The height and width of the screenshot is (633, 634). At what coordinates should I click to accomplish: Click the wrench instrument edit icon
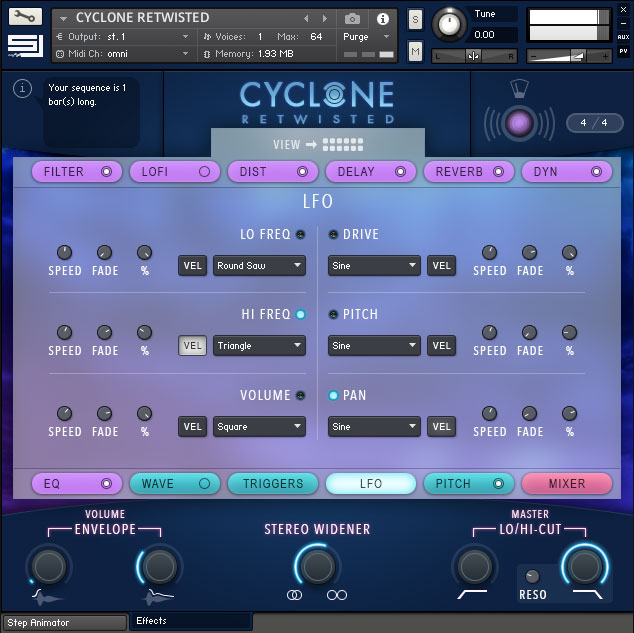25,17
